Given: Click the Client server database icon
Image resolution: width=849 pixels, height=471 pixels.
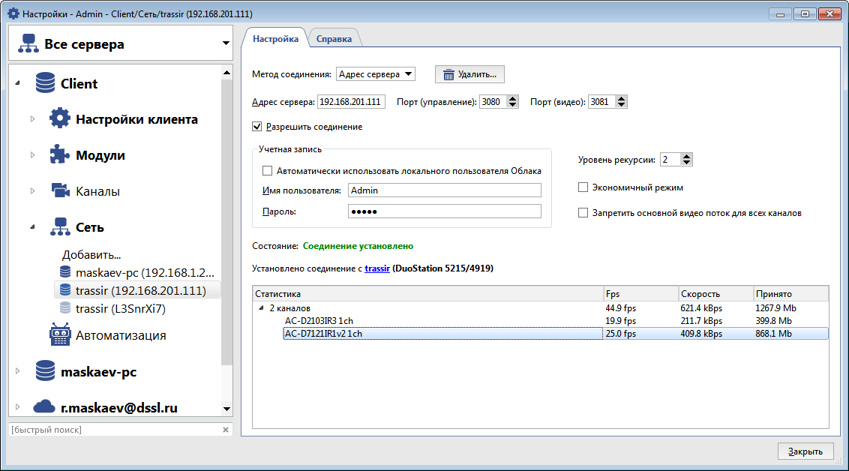Looking at the screenshot, I should [45, 84].
